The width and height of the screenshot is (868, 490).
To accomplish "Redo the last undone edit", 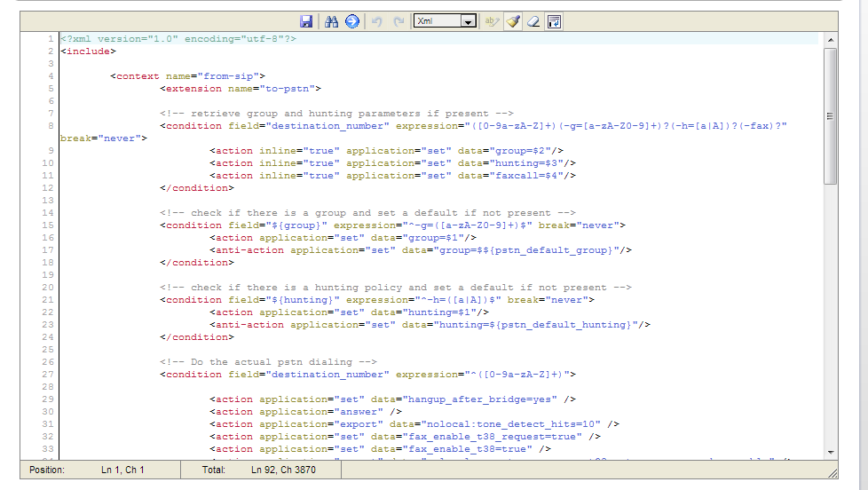I will (x=398, y=21).
